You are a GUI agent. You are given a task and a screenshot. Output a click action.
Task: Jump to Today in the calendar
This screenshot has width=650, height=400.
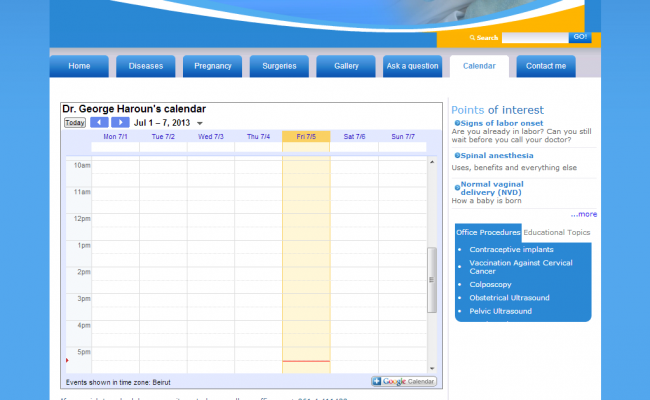point(75,123)
